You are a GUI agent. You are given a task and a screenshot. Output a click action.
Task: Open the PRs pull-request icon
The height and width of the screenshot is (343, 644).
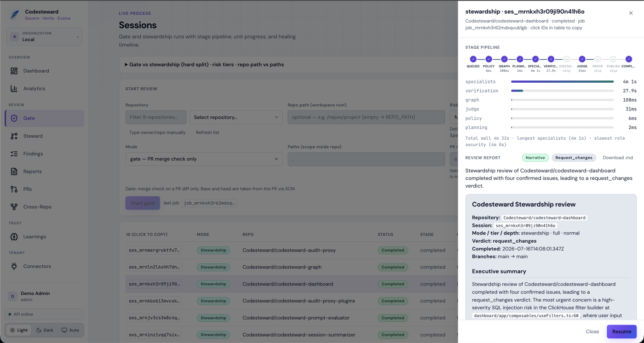click(14, 189)
